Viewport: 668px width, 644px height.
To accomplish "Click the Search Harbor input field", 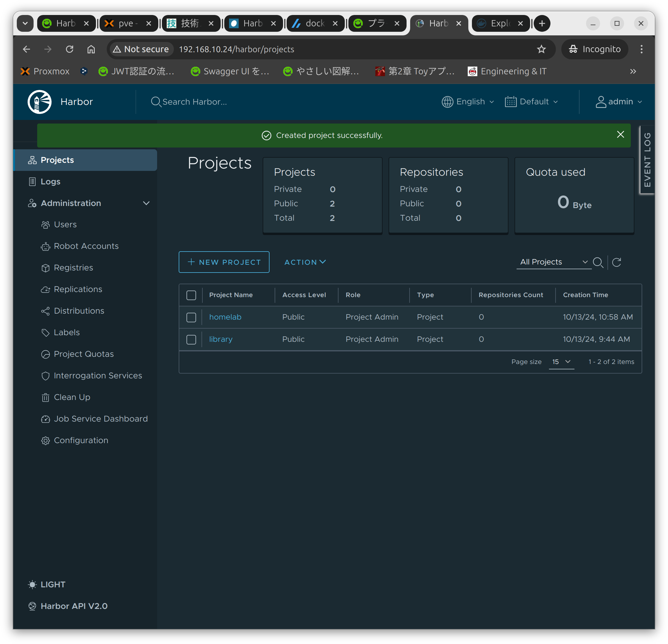I will [x=194, y=102].
